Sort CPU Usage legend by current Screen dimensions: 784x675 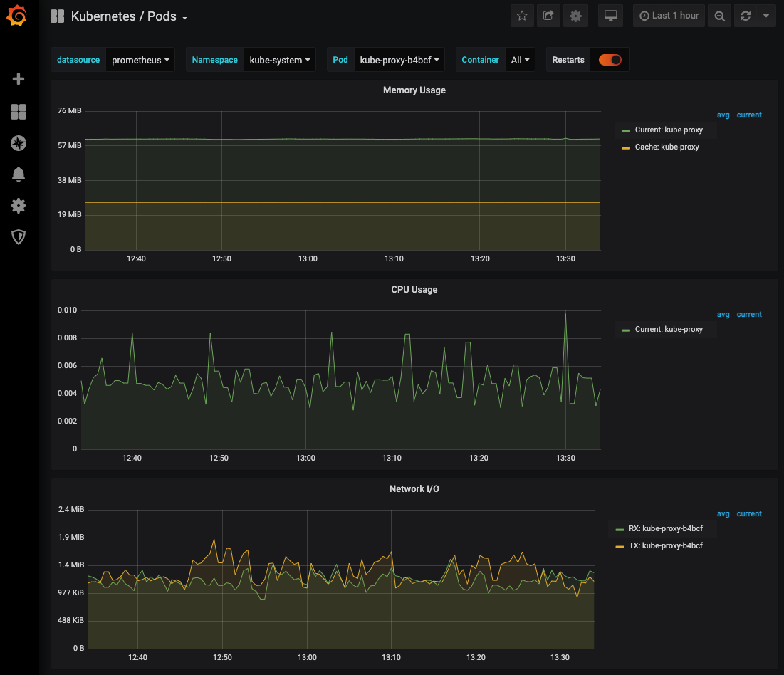click(749, 315)
